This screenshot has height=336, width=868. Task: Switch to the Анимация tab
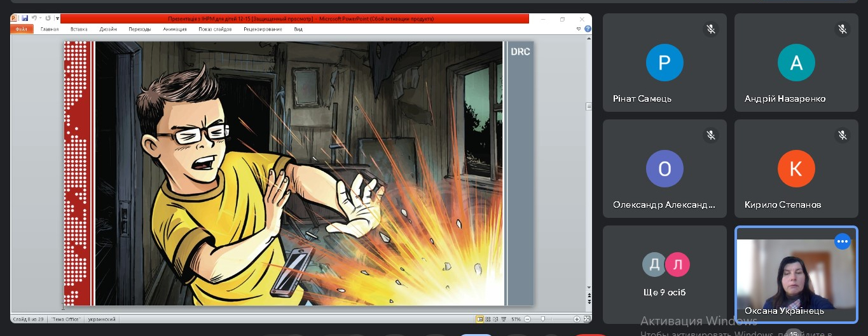(174, 29)
